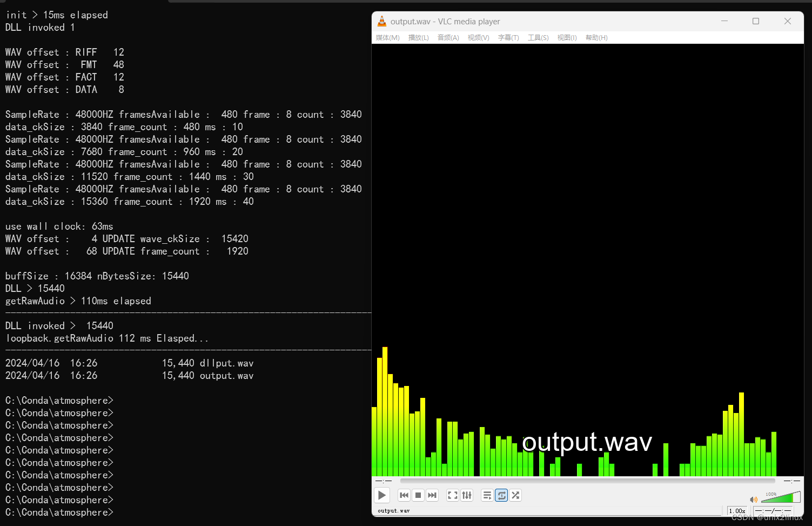Toggle shuffle random playback
The image size is (812, 526).
point(515,495)
